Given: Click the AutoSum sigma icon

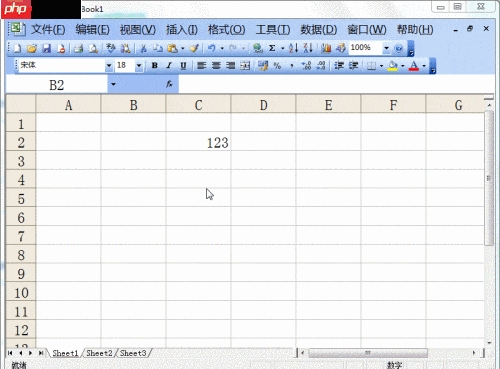Looking at the screenshot, I should (x=272, y=49).
